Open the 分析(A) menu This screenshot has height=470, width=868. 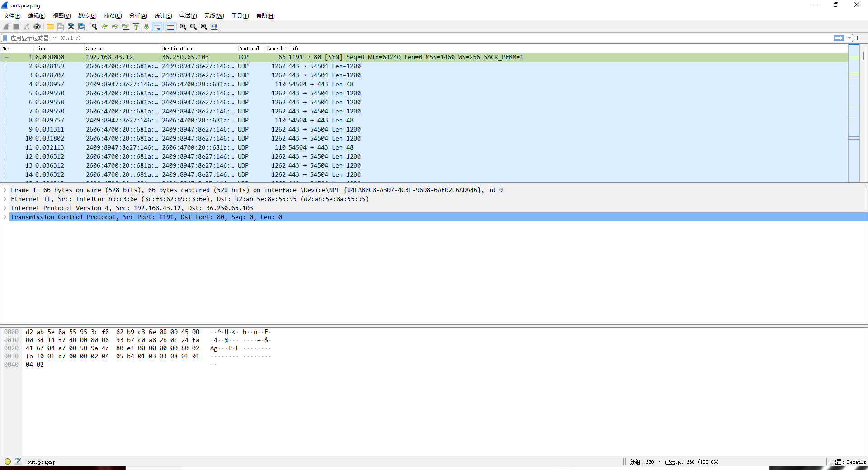[138, 16]
